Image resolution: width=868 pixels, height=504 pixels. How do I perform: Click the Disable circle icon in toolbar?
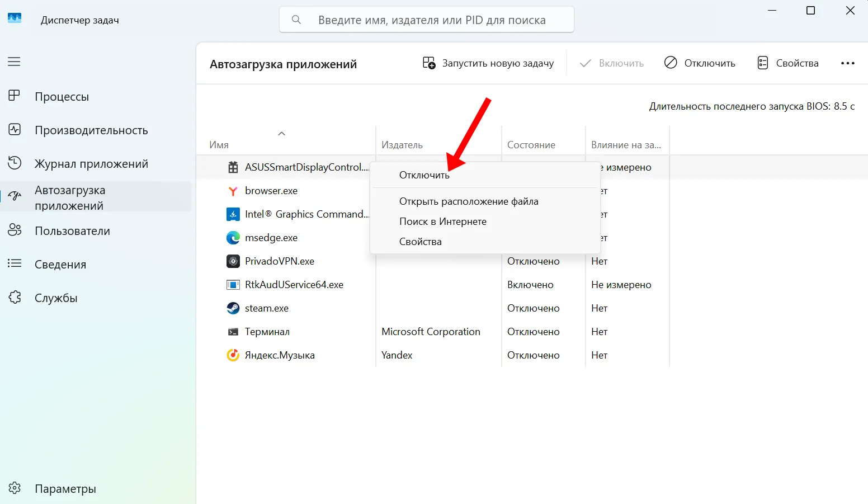[x=671, y=63]
